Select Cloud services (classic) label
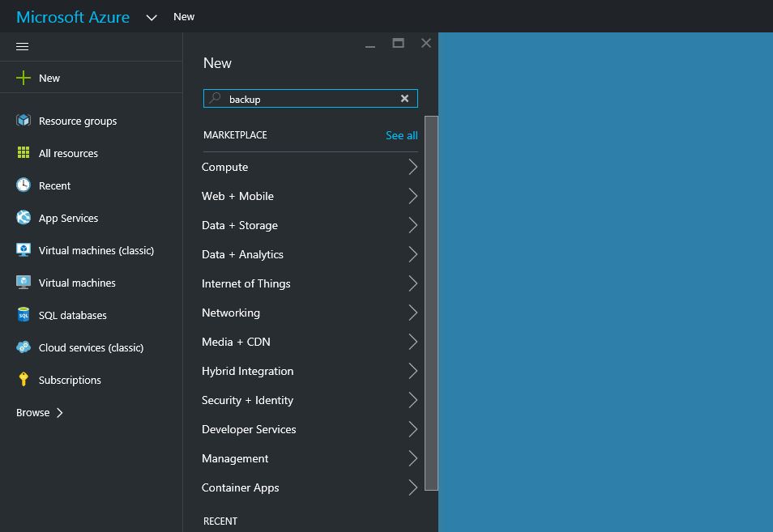The height and width of the screenshot is (532, 773). 92,347
